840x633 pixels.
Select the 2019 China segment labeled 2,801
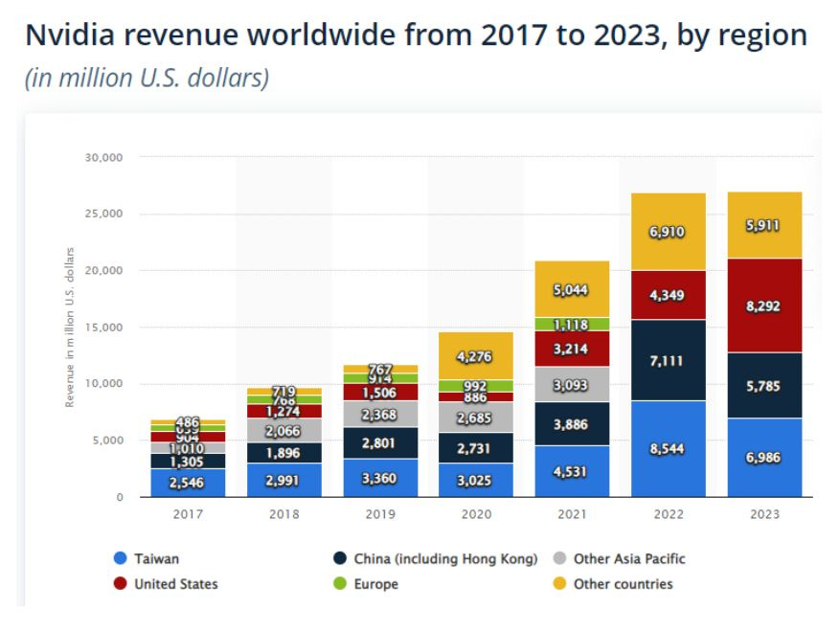point(380,442)
